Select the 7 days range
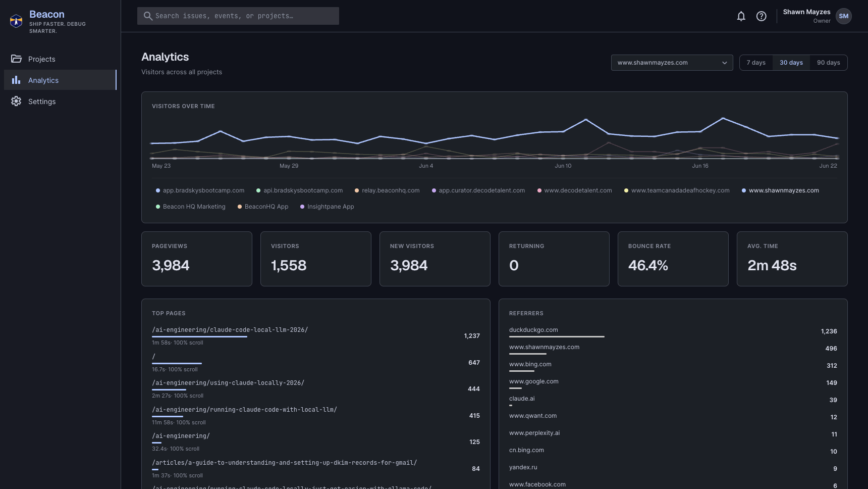This screenshot has width=868, height=489. coord(756,63)
